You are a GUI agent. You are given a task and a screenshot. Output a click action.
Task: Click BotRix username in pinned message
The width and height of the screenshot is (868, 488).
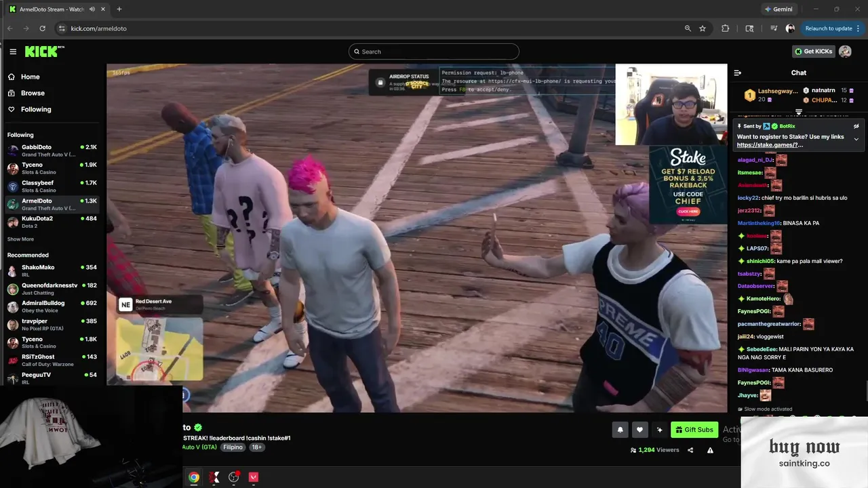point(787,126)
